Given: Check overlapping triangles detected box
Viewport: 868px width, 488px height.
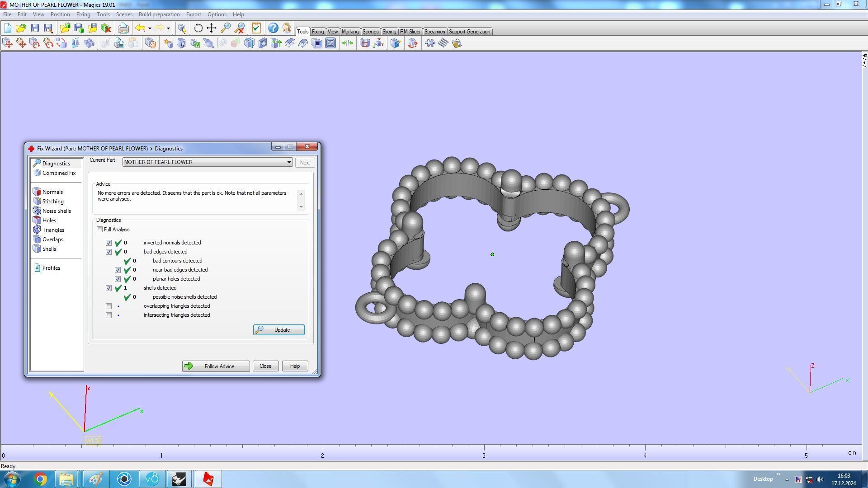Looking at the screenshot, I should (109, 306).
